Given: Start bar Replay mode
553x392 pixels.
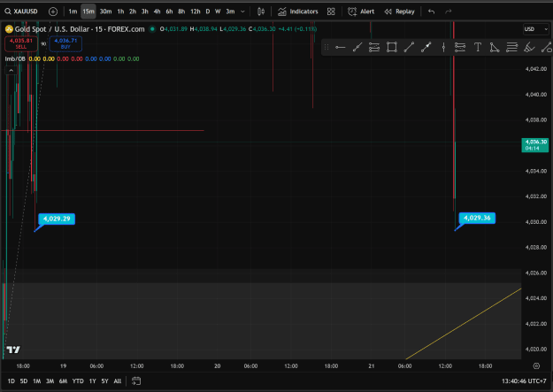Looking at the screenshot, I should [399, 12].
